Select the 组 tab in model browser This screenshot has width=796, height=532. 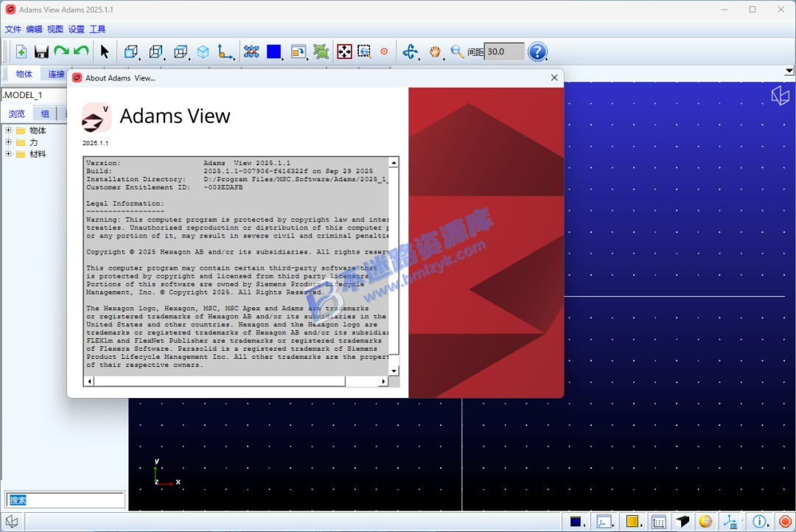(45, 113)
